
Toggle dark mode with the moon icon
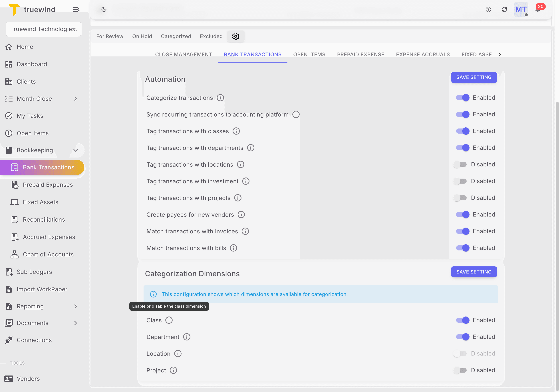[104, 9]
